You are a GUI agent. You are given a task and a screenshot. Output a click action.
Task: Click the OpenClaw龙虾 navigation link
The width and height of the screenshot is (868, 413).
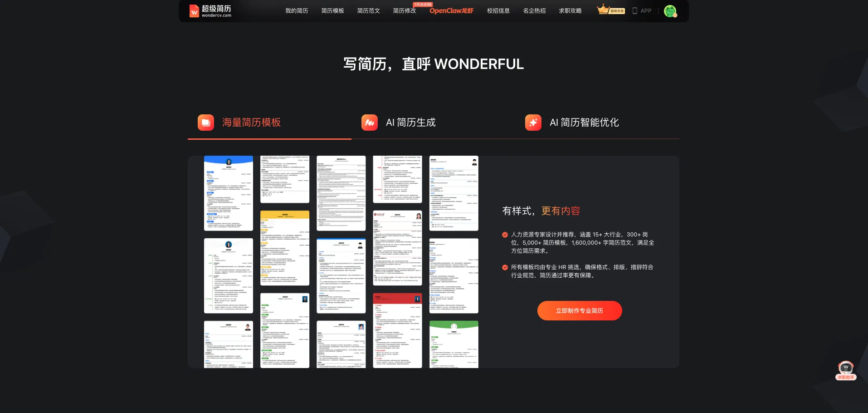pos(451,11)
